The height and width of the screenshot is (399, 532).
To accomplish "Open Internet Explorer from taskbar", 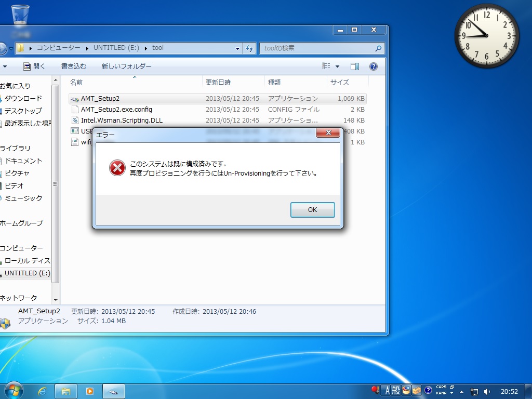I will 42,391.
